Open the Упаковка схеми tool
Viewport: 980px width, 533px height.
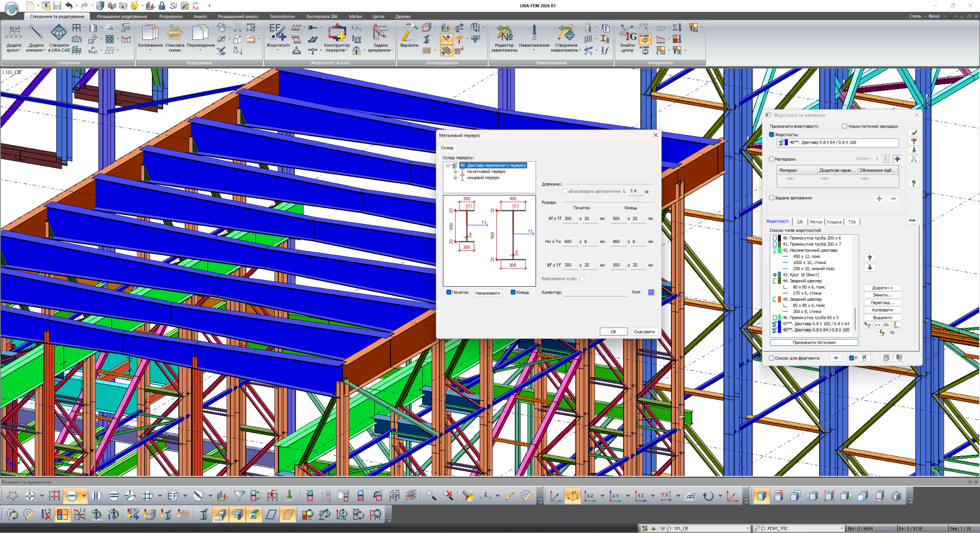click(x=174, y=33)
